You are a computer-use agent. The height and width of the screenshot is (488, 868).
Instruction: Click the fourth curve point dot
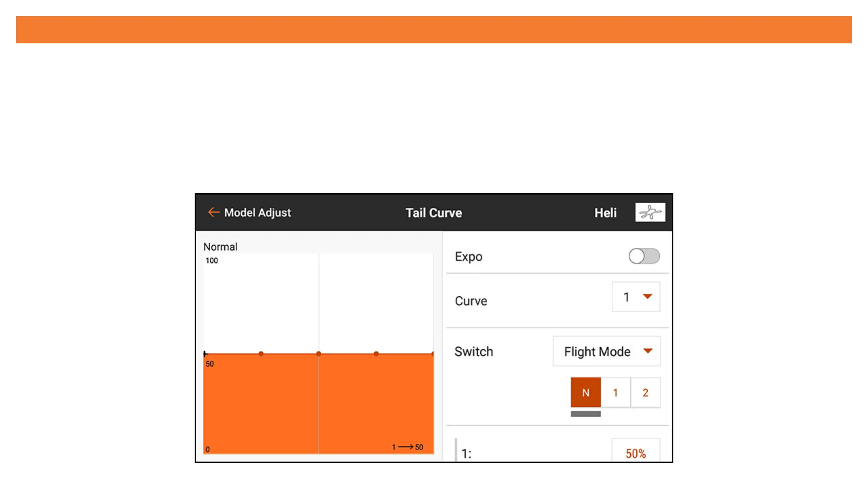click(376, 354)
